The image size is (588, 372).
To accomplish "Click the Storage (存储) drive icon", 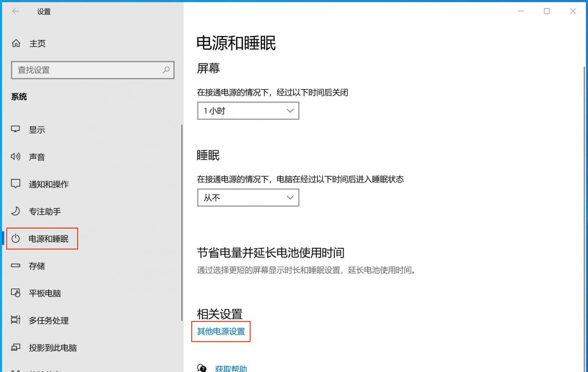I will (16, 266).
